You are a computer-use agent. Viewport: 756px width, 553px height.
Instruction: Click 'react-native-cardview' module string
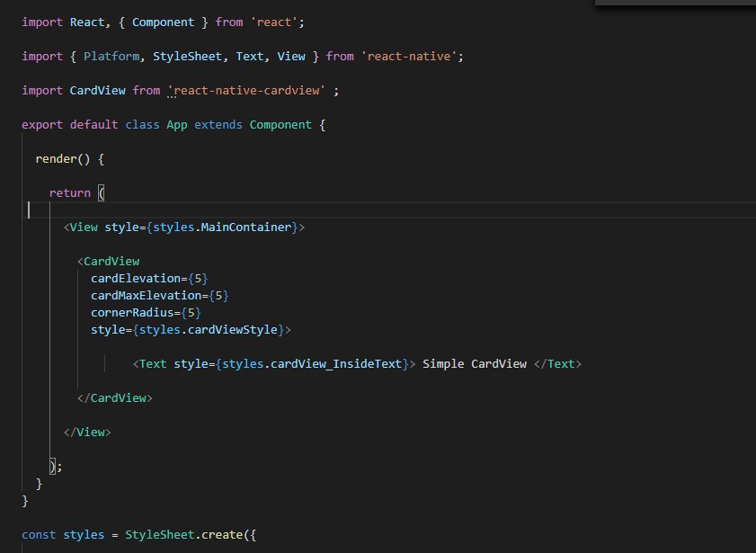246,91
